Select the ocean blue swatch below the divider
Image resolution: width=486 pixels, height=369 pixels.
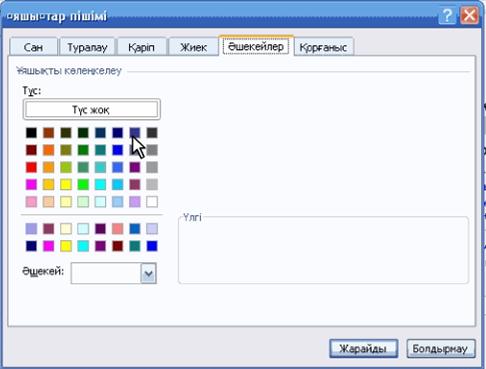135,229
